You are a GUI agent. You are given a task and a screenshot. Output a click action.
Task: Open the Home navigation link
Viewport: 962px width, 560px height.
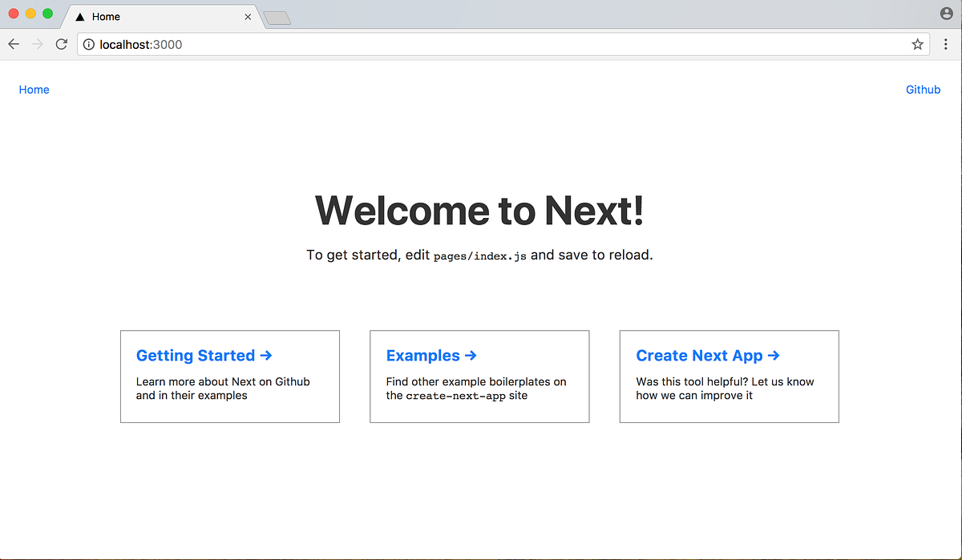tap(34, 89)
